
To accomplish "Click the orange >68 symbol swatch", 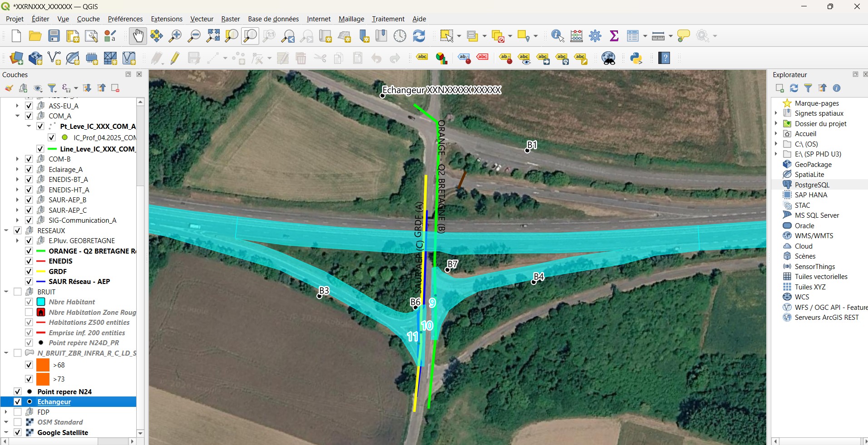I will click(x=43, y=365).
